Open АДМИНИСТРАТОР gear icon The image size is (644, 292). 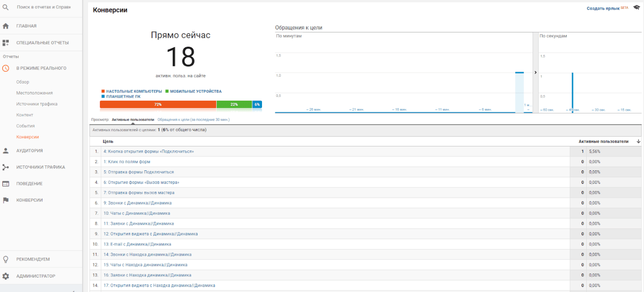5,276
